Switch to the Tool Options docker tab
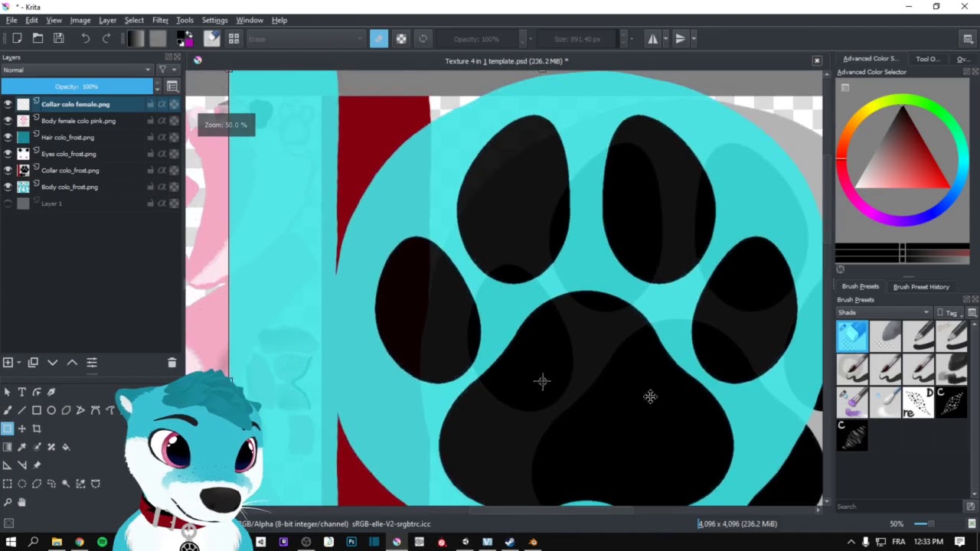 coord(927,59)
